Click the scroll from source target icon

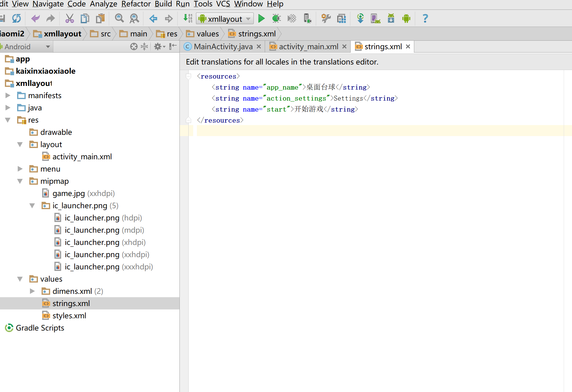(134, 46)
